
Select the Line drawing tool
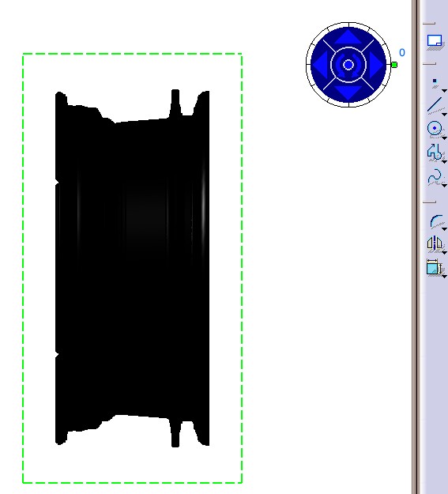[x=435, y=105]
